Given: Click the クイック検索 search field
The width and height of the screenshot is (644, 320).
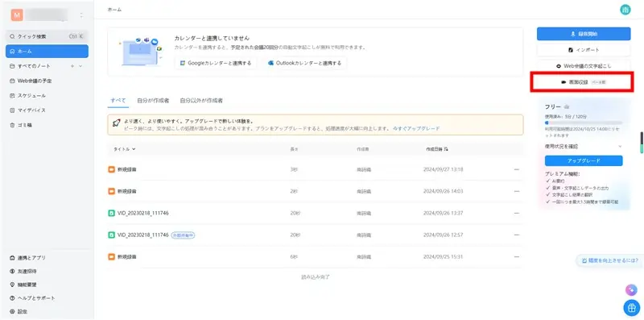Looking at the screenshot, I should pyautogui.click(x=47, y=36).
